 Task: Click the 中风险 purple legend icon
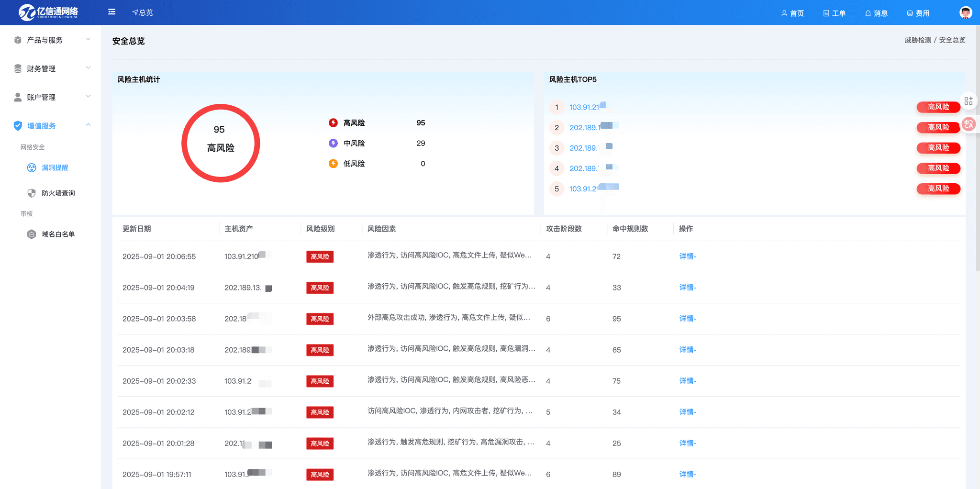click(333, 143)
